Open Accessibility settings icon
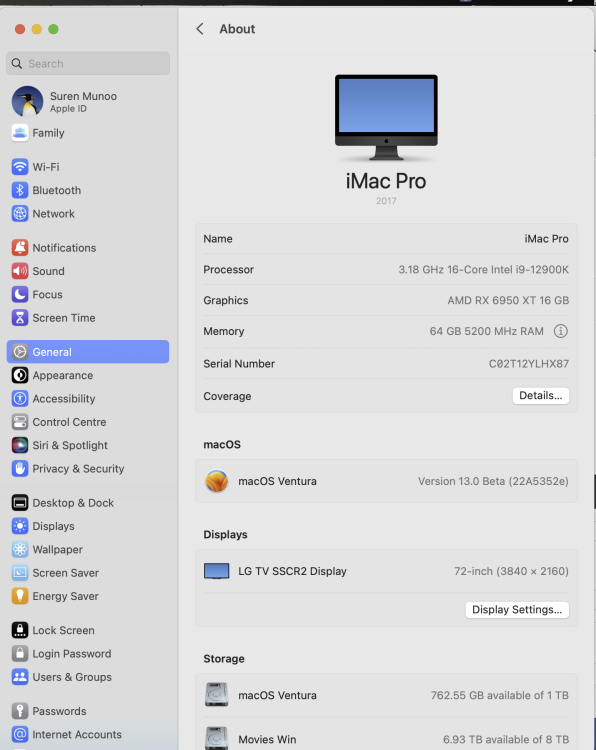 click(x=20, y=398)
